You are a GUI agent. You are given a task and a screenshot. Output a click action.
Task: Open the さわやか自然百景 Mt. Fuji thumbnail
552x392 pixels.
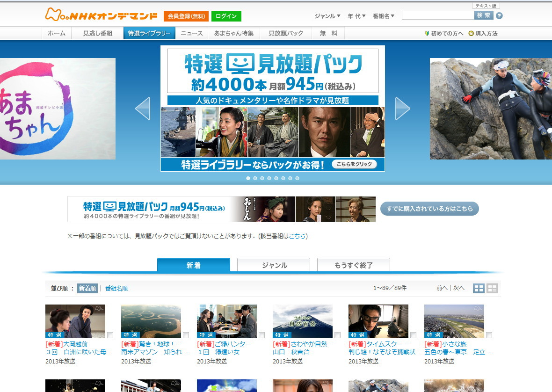click(x=303, y=321)
